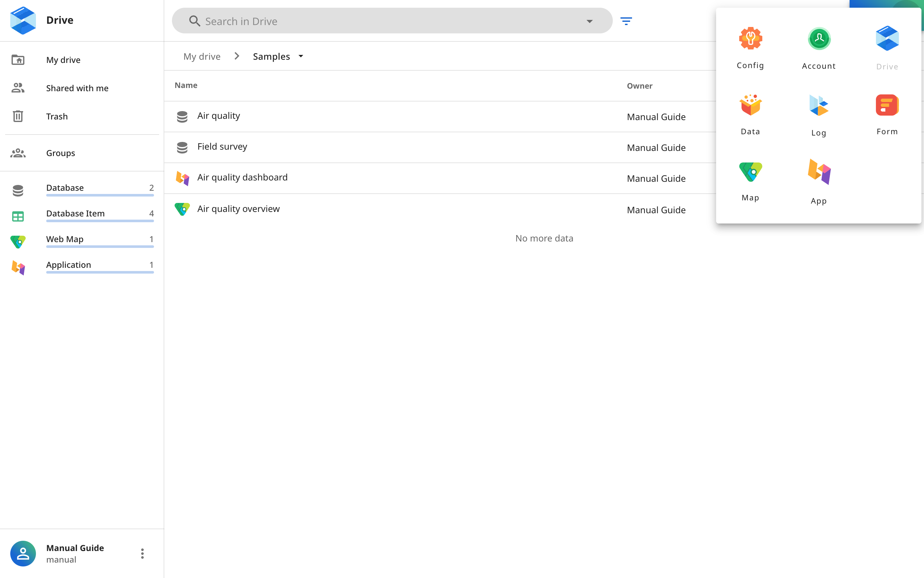Click the filter list icon beside search
The height and width of the screenshot is (578, 924).
[x=626, y=21]
